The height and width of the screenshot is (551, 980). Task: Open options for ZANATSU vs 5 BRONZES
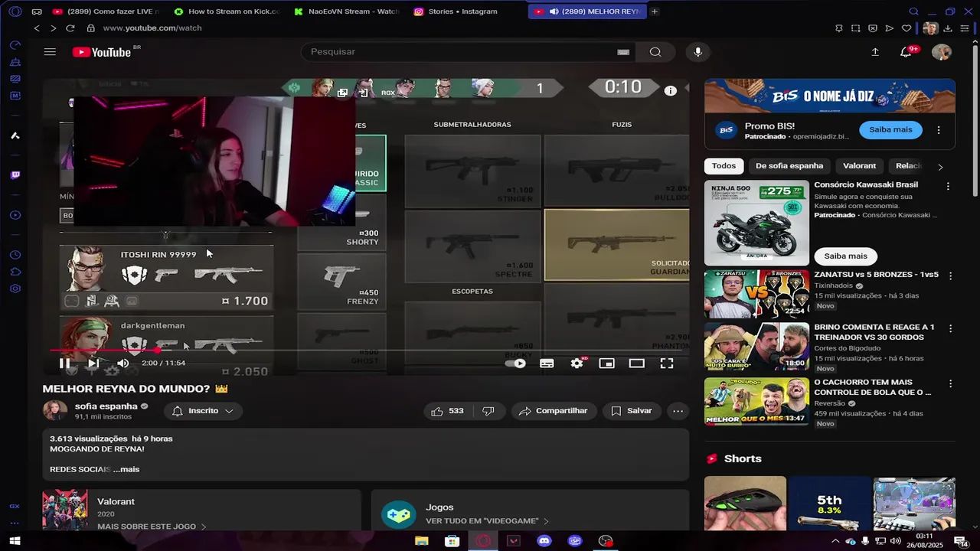(x=950, y=275)
